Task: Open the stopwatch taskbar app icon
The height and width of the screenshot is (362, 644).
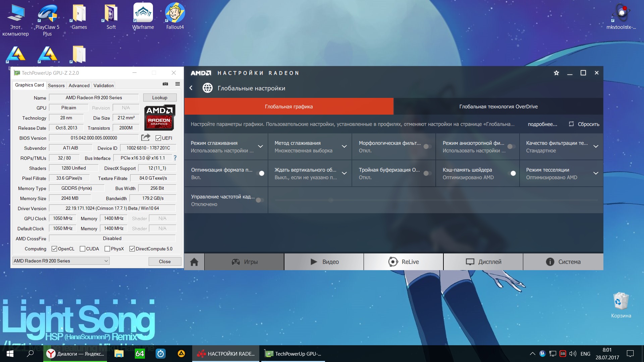Action: (x=161, y=354)
